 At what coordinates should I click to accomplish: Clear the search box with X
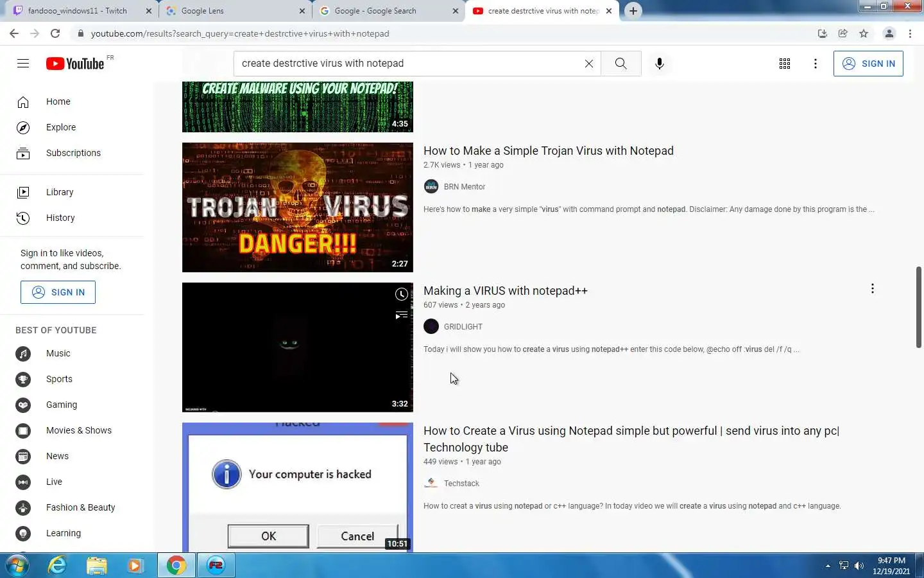click(589, 64)
